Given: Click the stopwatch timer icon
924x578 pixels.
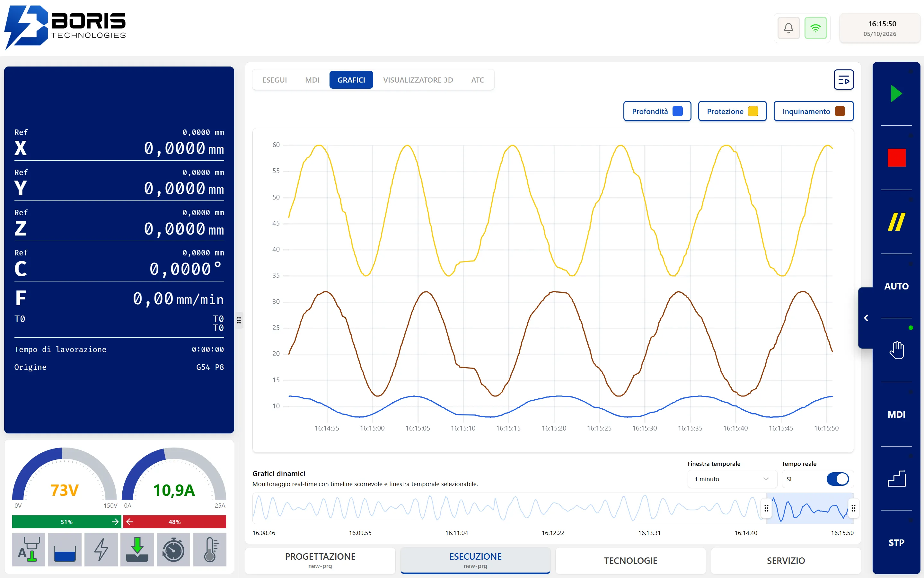Looking at the screenshot, I should pyautogui.click(x=173, y=549).
